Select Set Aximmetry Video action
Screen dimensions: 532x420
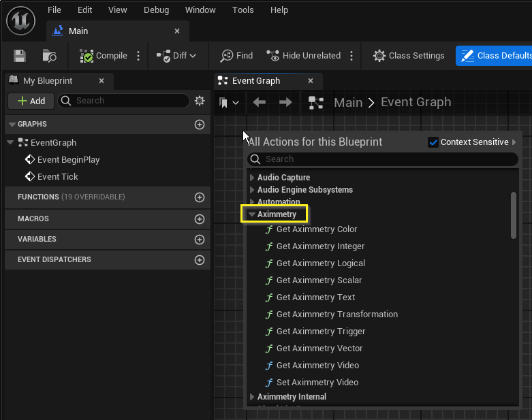317,383
